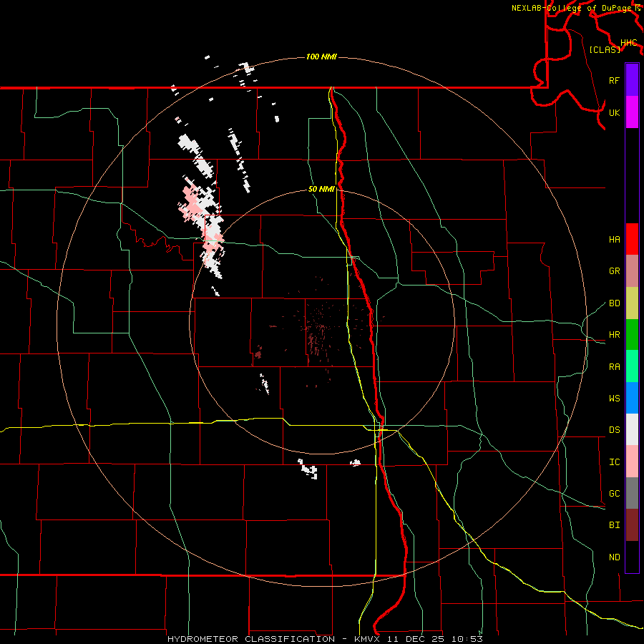The height and width of the screenshot is (644, 644).
Task: Click the purple RF legend color
Action: click(632, 80)
